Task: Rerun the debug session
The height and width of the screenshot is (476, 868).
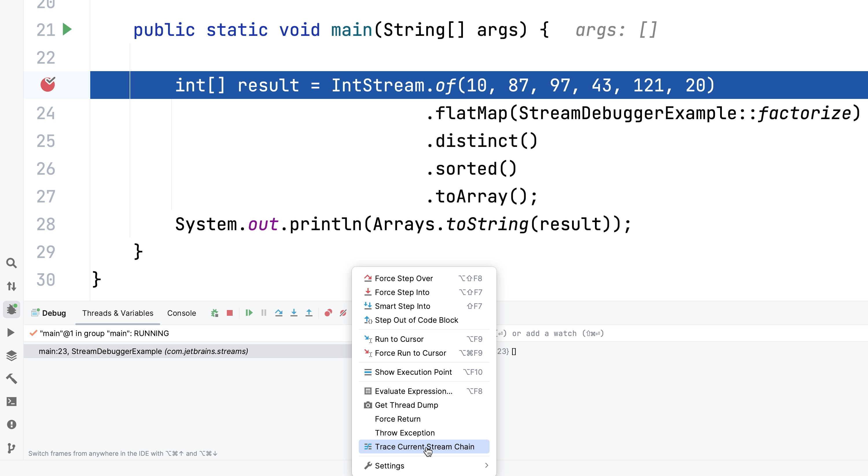Action: 214,313
